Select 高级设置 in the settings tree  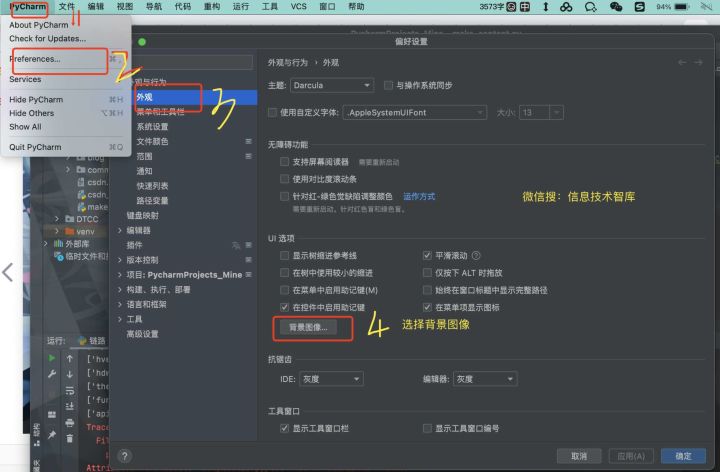[142, 334]
